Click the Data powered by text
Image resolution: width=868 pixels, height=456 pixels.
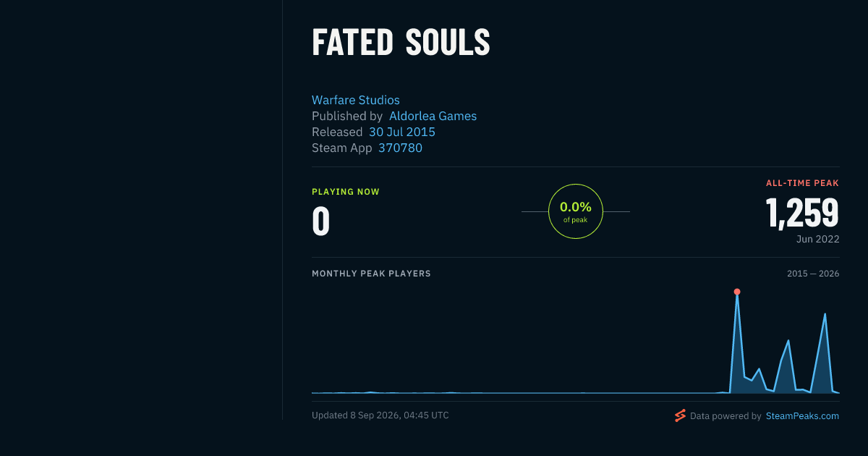click(726, 416)
